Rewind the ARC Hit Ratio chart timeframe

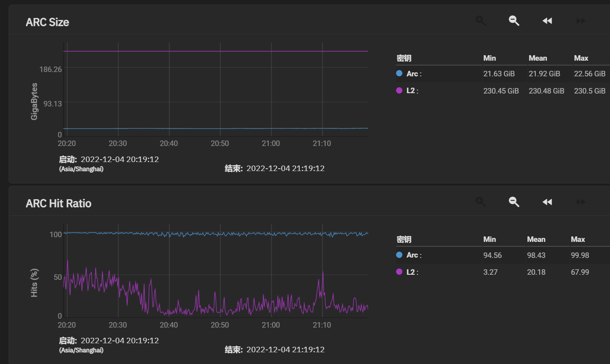tap(547, 202)
